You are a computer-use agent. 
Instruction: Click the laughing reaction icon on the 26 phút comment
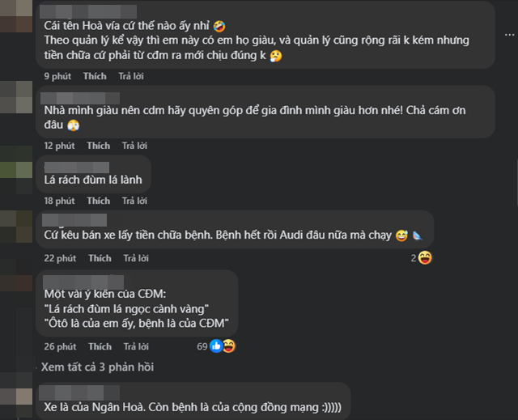point(229,346)
